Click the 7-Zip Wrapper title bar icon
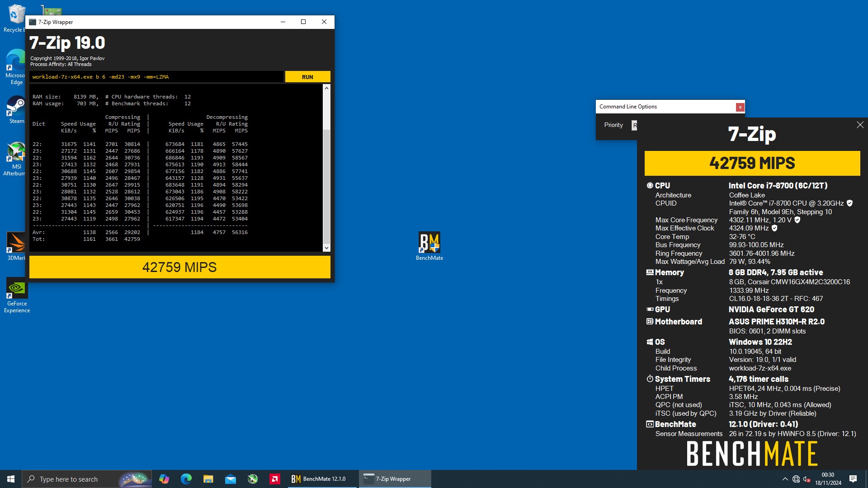The width and height of the screenshot is (868, 488). [33, 22]
